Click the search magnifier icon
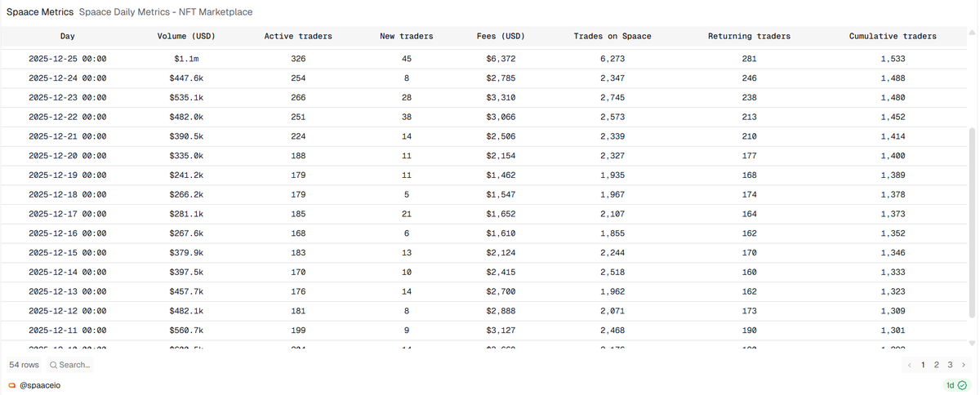 pyautogui.click(x=53, y=365)
